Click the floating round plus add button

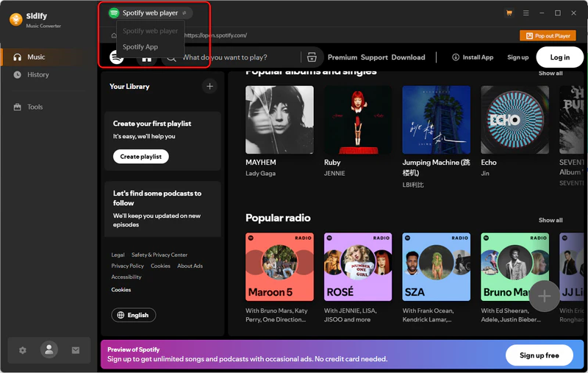(x=544, y=296)
